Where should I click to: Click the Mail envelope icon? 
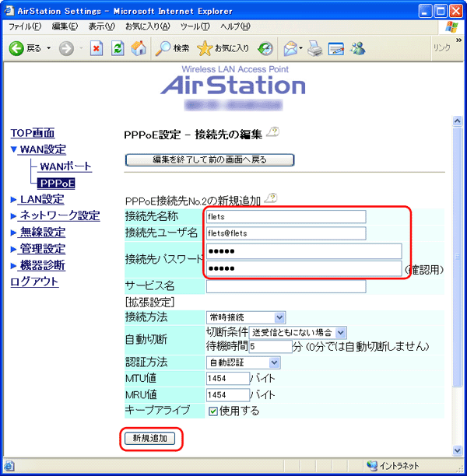[291, 48]
